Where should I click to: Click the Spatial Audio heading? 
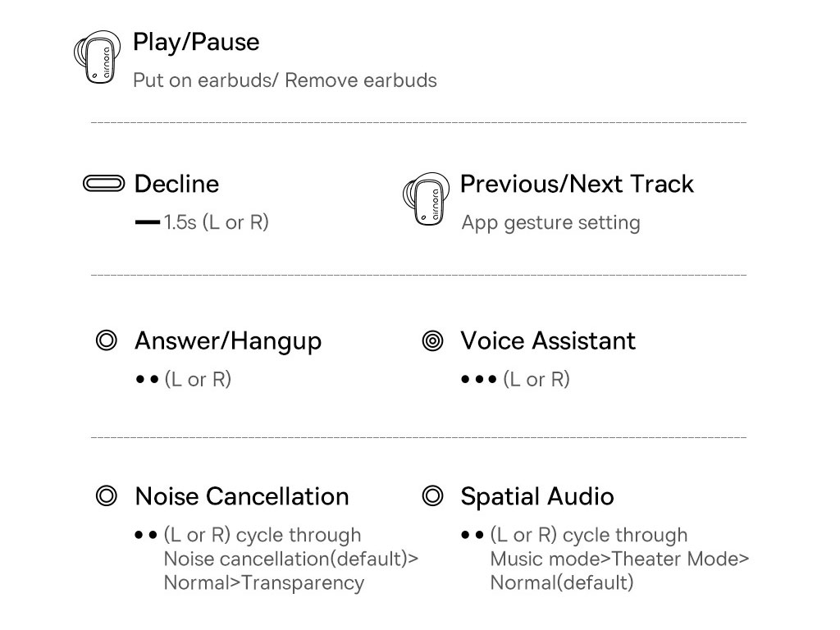537,496
